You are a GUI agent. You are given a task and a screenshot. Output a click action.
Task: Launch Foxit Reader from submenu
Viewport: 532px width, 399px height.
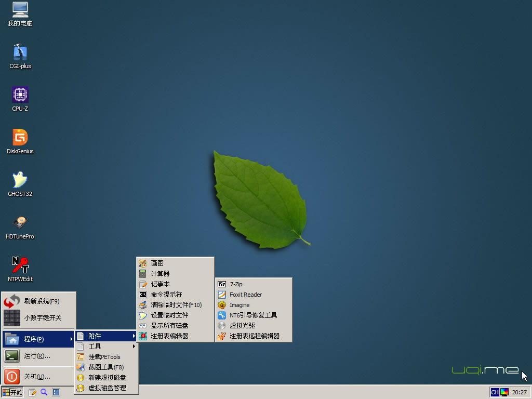pyautogui.click(x=254, y=295)
